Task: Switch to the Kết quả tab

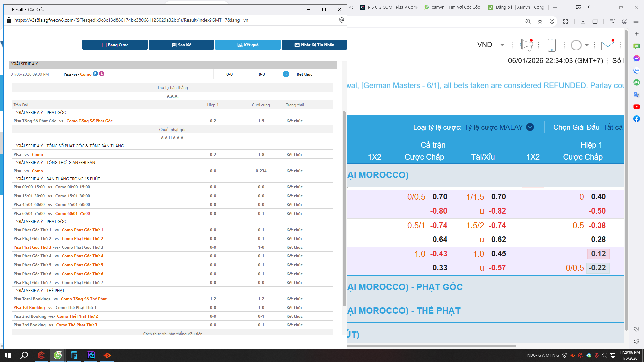Action: pyautogui.click(x=248, y=45)
